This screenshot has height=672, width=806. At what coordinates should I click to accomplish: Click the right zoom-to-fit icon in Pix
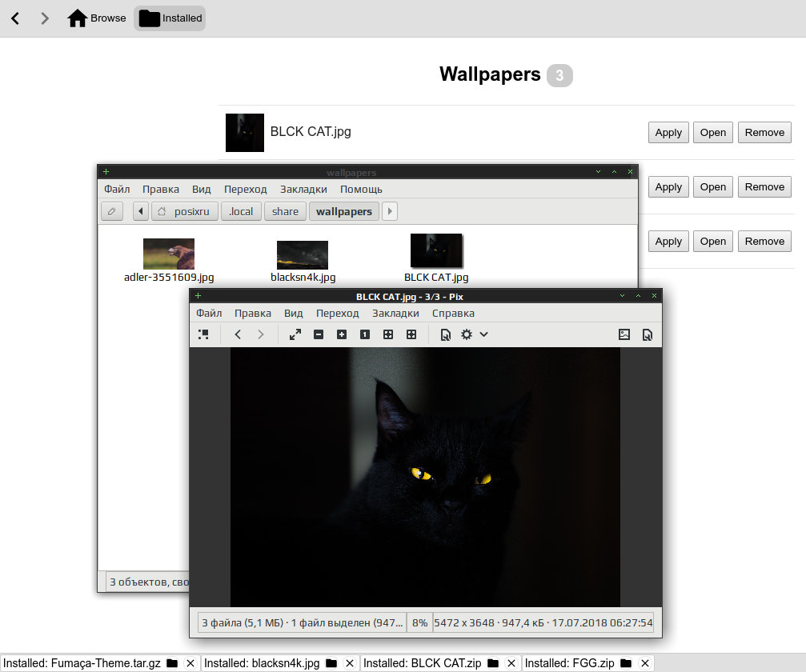(x=411, y=334)
